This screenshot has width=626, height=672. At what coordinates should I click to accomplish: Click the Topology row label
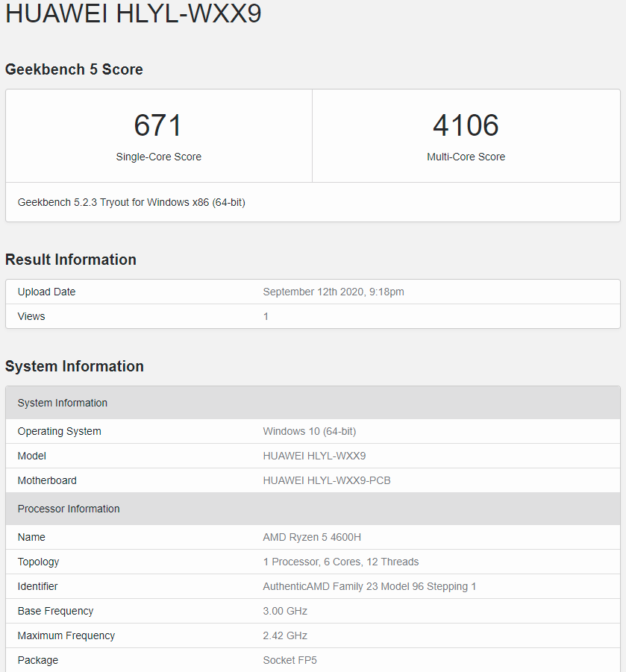coord(38,562)
